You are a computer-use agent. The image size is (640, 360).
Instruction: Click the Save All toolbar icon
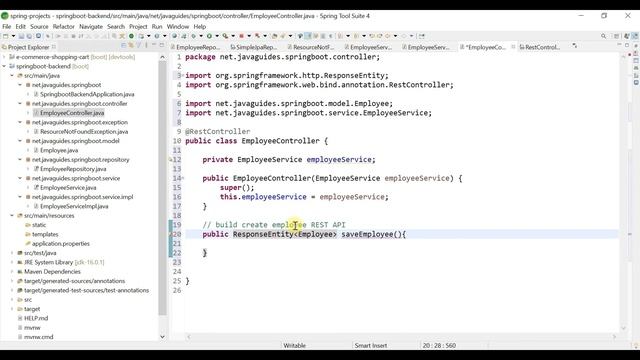[x=29, y=36]
